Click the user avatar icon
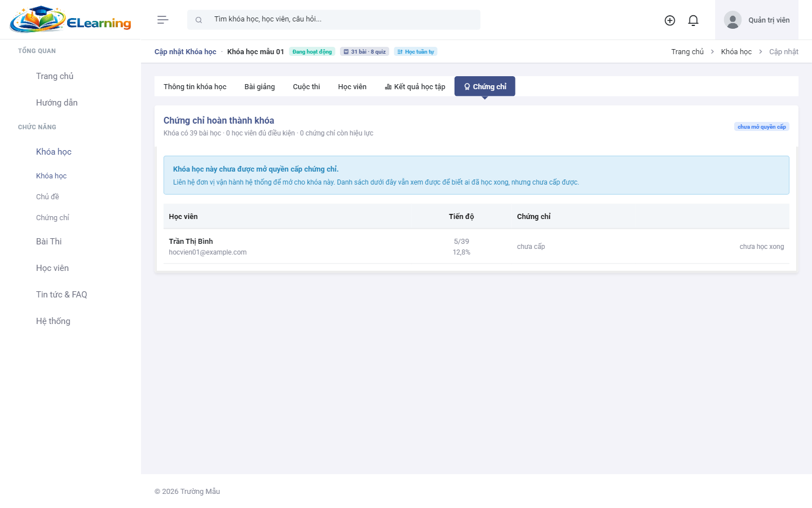Image resolution: width=812 pixels, height=508 pixels. [732, 20]
